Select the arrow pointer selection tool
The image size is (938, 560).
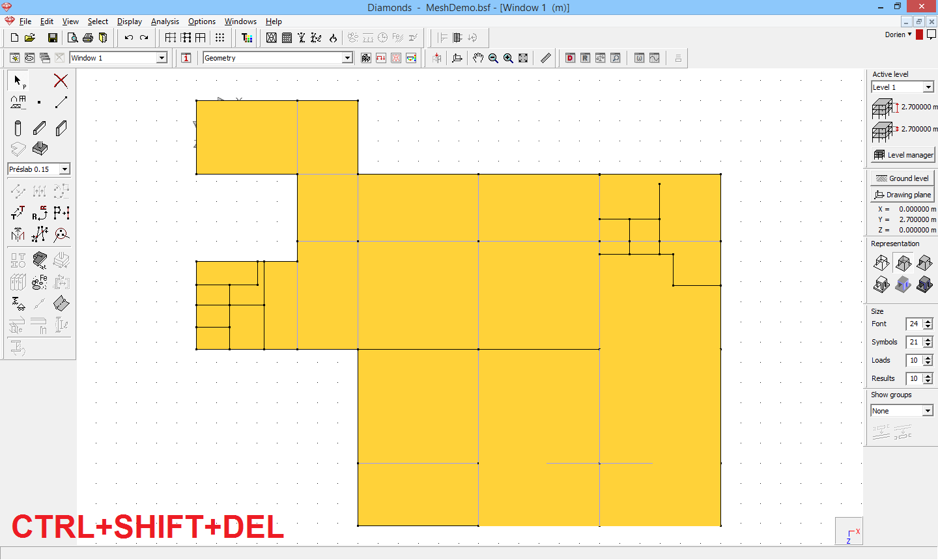coord(18,81)
